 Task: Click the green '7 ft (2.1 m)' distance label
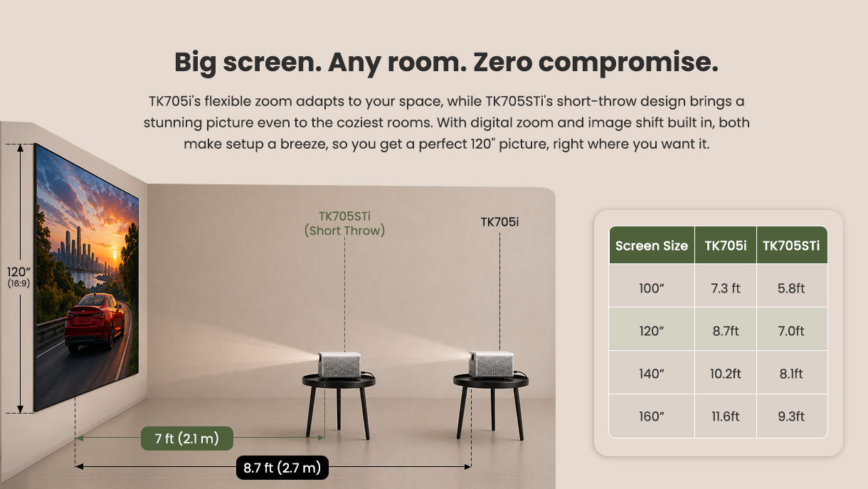pos(187,438)
